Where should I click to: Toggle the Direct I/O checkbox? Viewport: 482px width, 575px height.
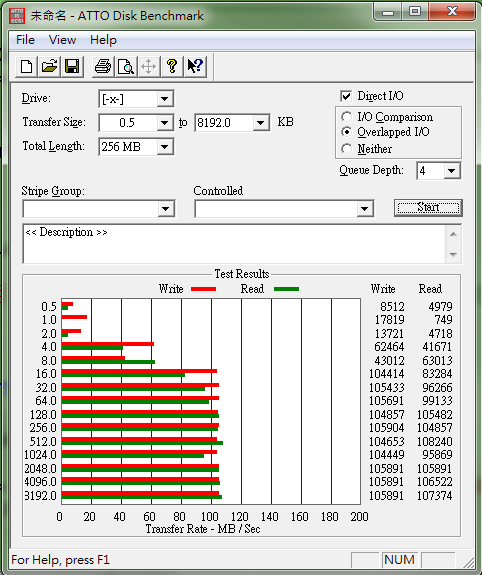pos(346,96)
